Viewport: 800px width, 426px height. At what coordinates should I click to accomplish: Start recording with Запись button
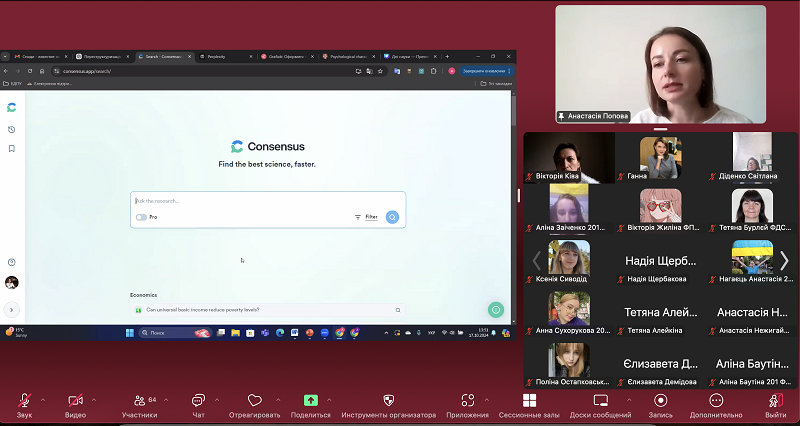click(660, 406)
